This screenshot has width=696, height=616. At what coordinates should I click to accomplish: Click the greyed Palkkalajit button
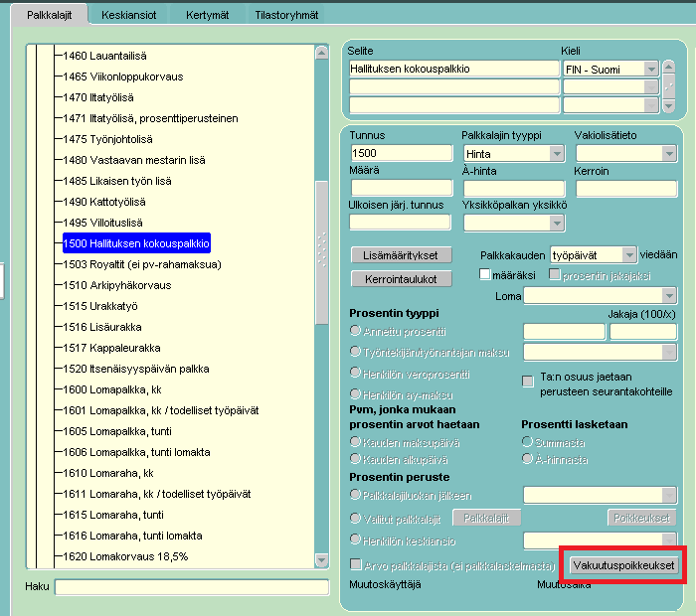click(x=486, y=518)
